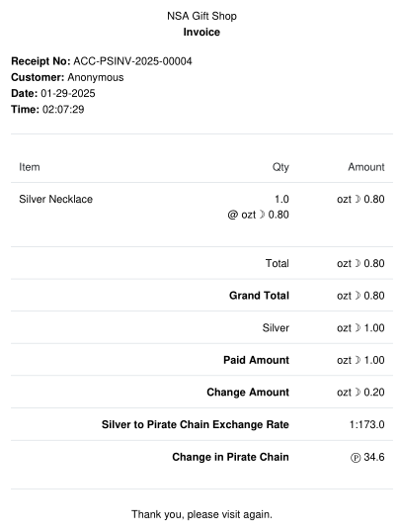Click the Amount column header
Image resolution: width=399 pixels, height=532 pixels.
366,167
